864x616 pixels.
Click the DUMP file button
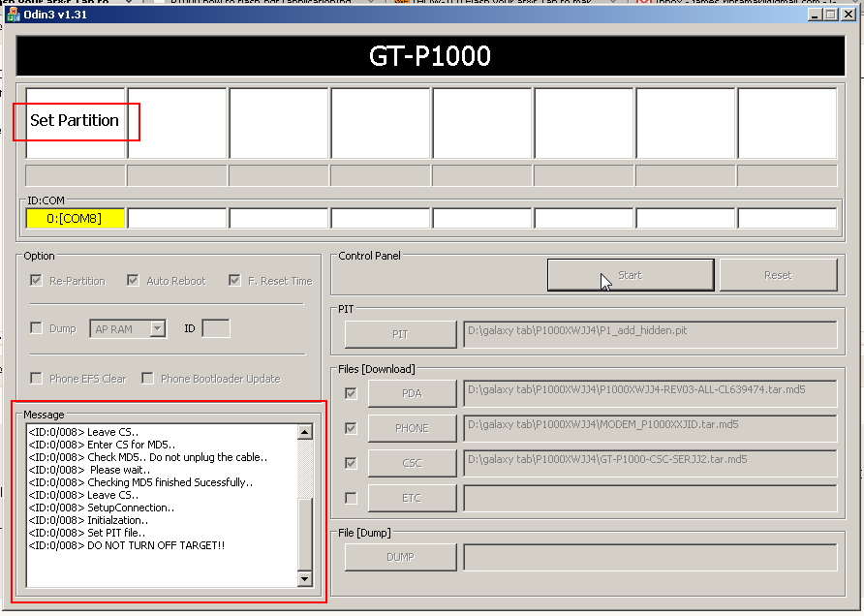(401, 557)
